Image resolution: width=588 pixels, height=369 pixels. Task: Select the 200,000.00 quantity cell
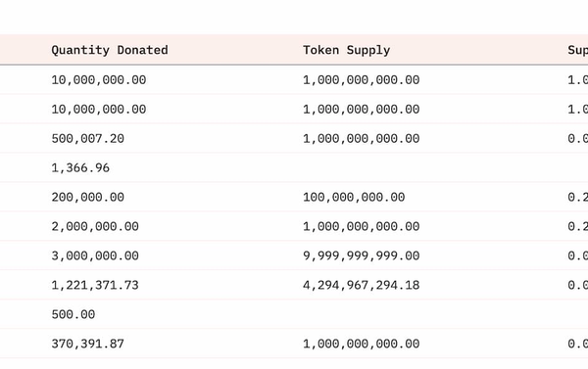88,197
